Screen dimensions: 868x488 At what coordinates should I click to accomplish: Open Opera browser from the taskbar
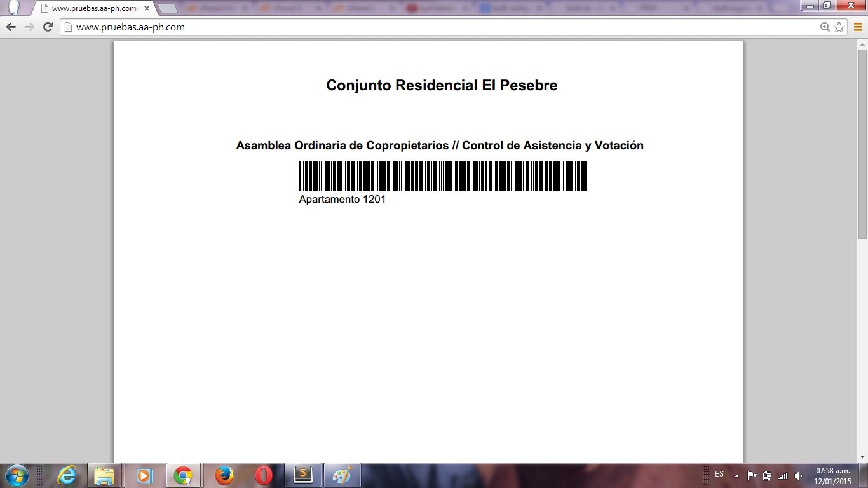point(263,475)
